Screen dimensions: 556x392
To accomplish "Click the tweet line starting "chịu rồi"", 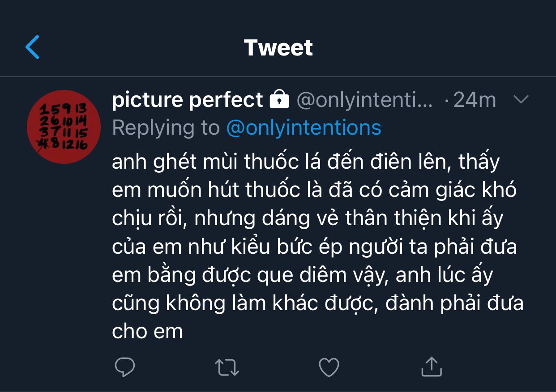I will 308,218.
